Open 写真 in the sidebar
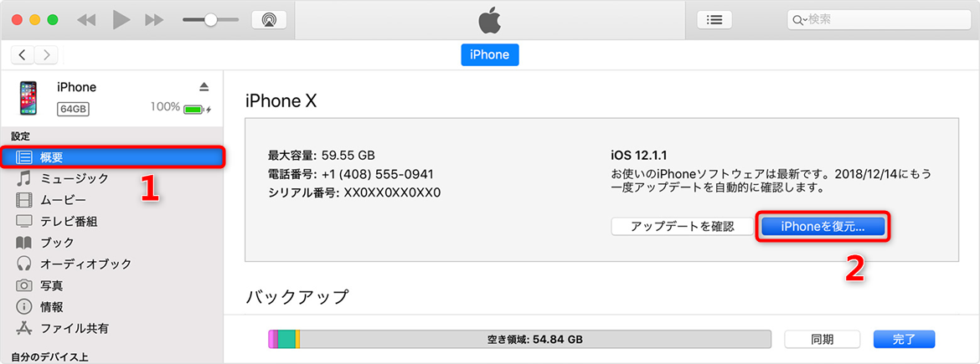The width and height of the screenshot is (980, 364). (x=51, y=285)
